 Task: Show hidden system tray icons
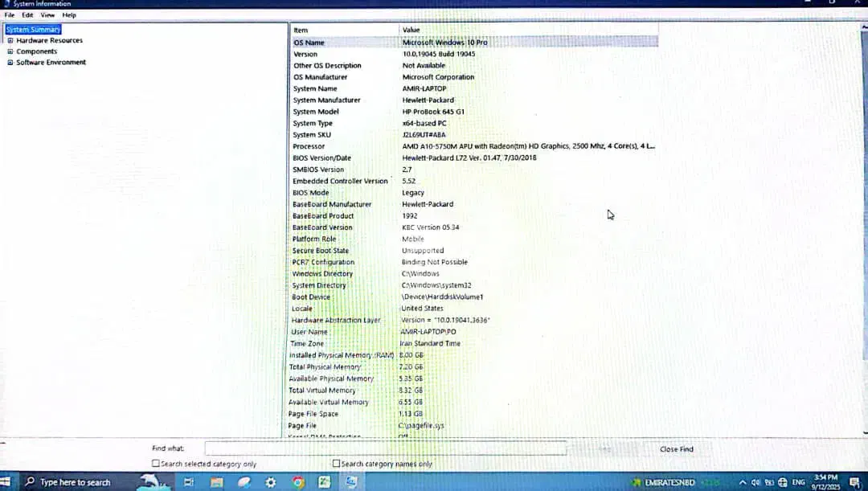[x=743, y=482]
